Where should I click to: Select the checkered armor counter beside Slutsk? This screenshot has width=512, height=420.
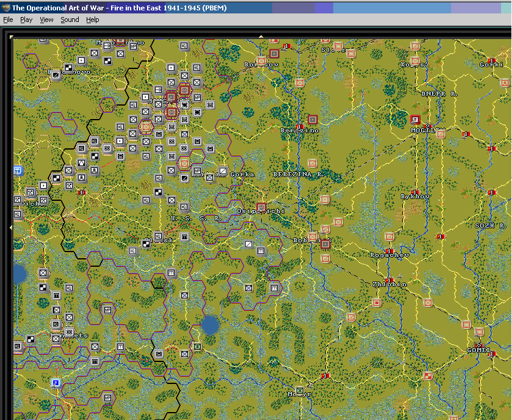click(146, 244)
